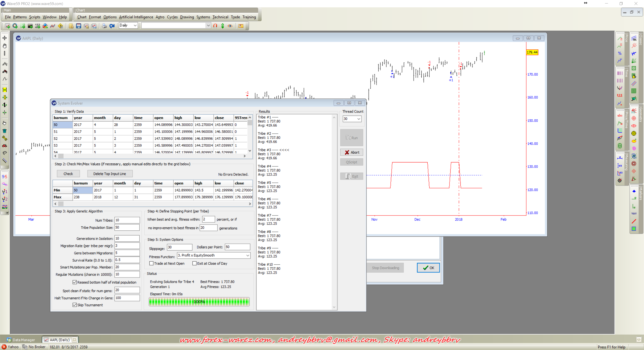Enable Trade at Next Open checkbox

tap(151, 263)
